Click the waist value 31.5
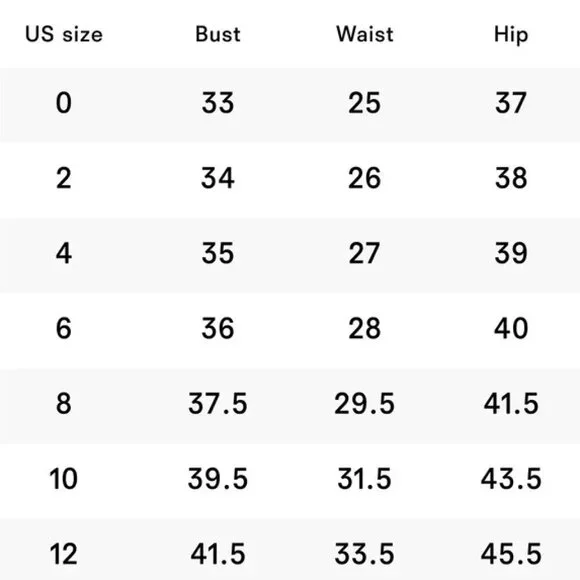This screenshot has width=580, height=580. (x=364, y=479)
